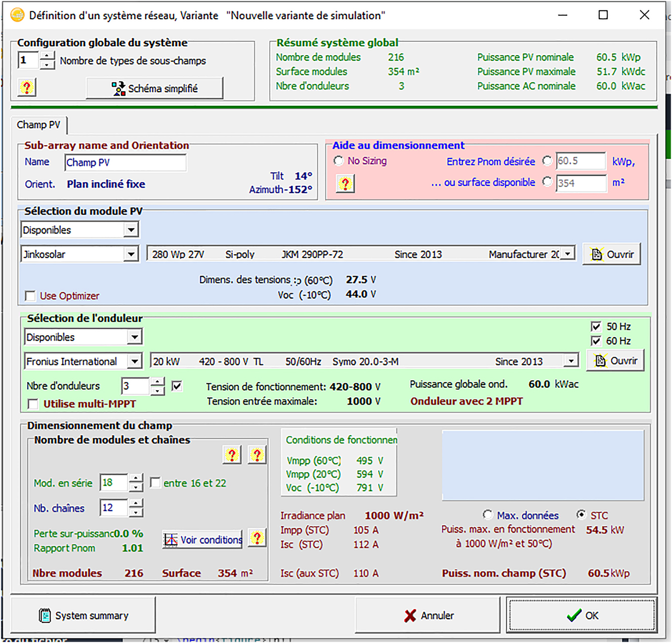Select the No Sizing radio option
This screenshot has height=643, width=672.
click(339, 160)
